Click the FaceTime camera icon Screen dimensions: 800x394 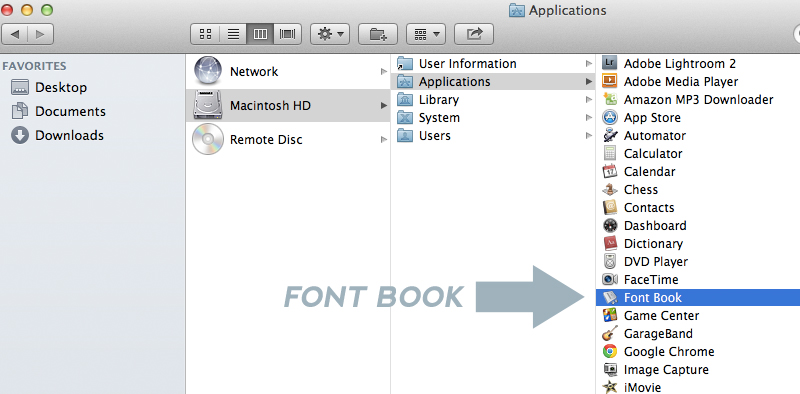pos(610,279)
